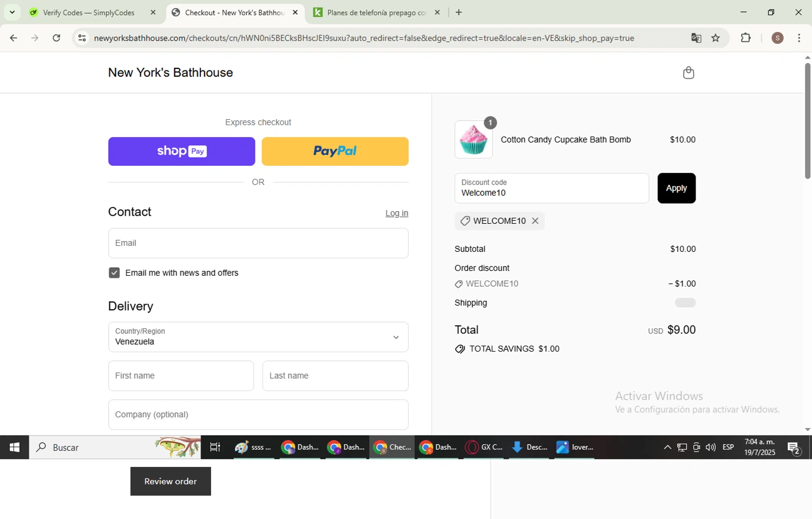Remove the WELCOME10 discount tag

coord(535,221)
